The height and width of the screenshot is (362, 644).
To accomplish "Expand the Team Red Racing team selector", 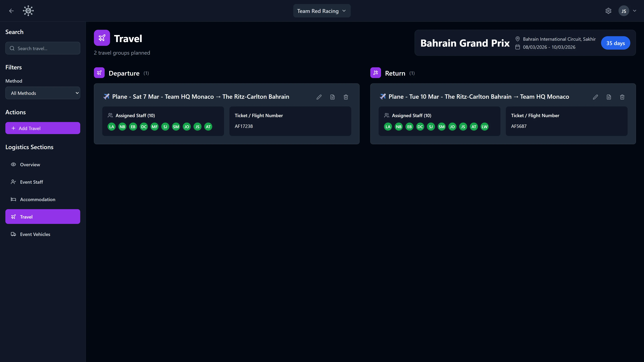I will pos(322,11).
